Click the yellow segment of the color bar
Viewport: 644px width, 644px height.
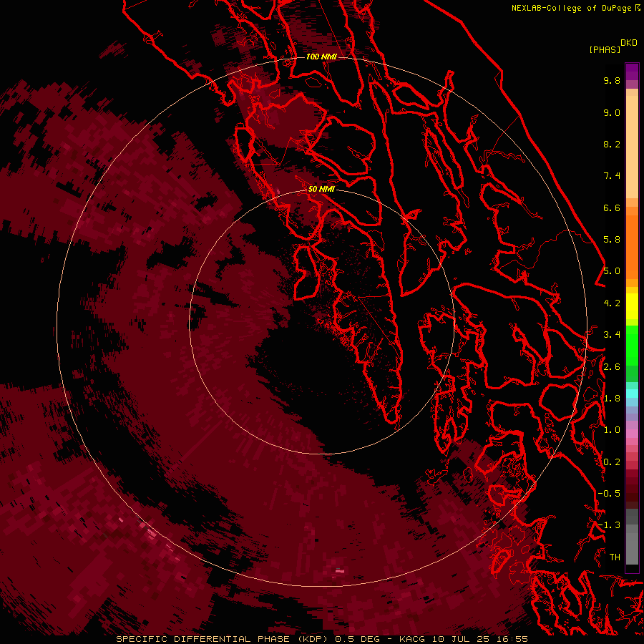coord(632,306)
